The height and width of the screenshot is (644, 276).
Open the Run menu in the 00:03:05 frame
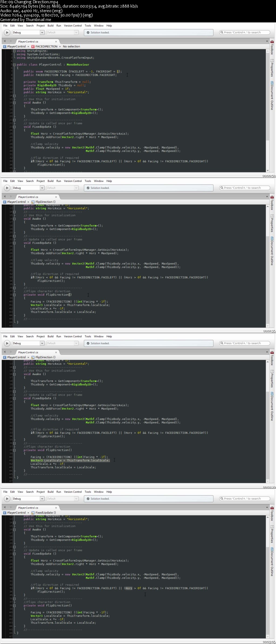(59, 492)
